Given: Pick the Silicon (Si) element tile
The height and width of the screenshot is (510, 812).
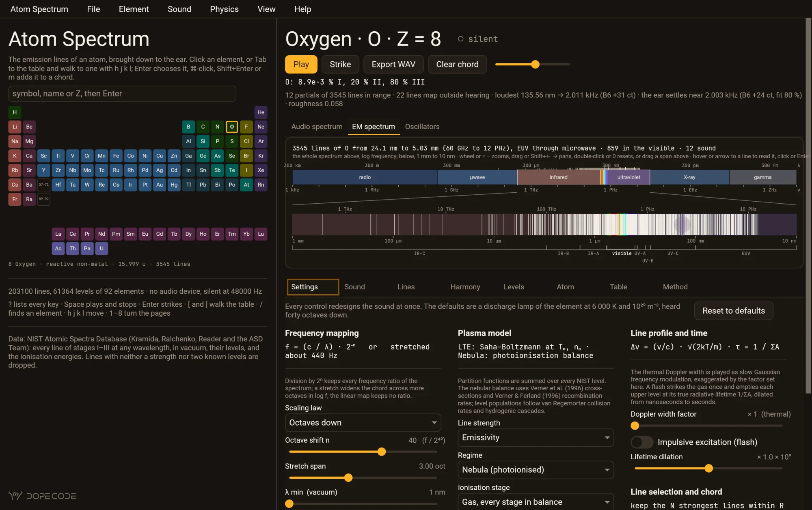Looking at the screenshot, I should tap(203, 141).
